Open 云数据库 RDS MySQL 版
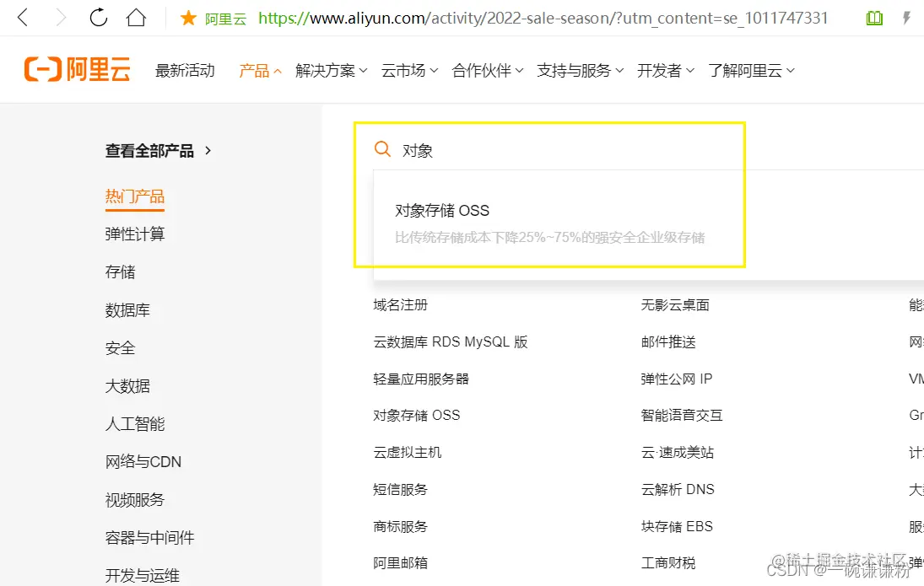This screenshot has width=924, height=586. point(451,341)
